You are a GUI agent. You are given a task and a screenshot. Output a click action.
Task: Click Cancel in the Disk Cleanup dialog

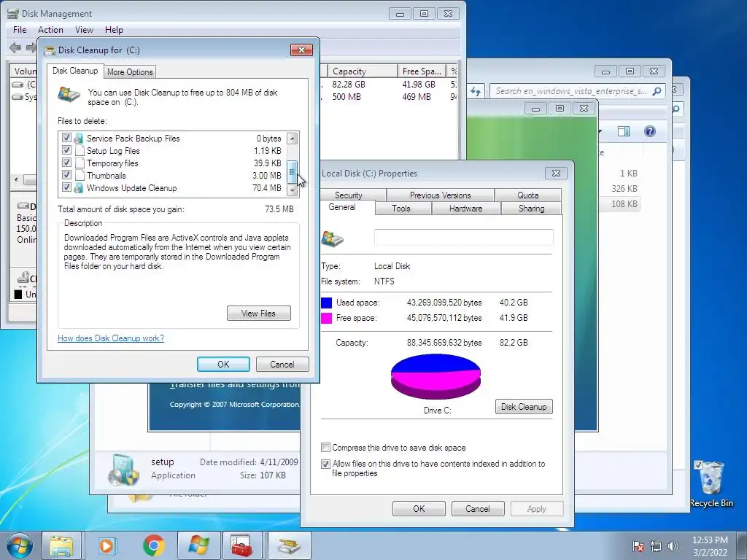tap(282, 365)
